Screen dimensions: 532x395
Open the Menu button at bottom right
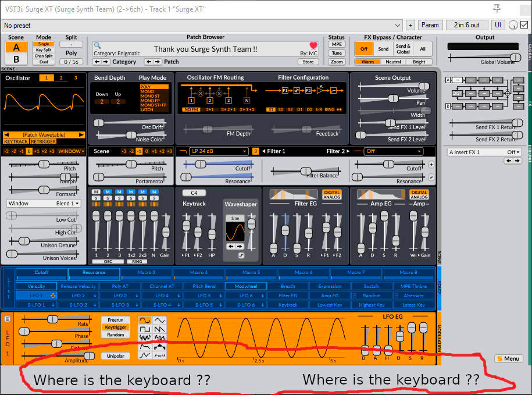pyautogui.click(x=509, y=358)
